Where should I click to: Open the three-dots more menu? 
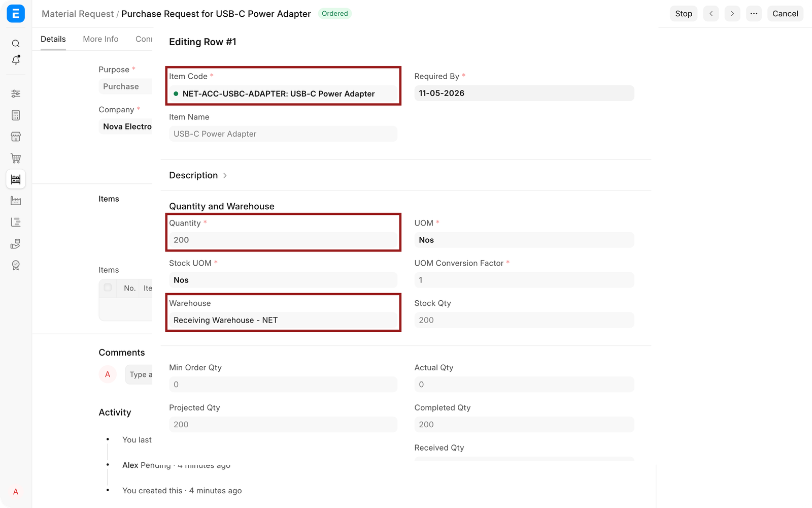tap(754, 14)
